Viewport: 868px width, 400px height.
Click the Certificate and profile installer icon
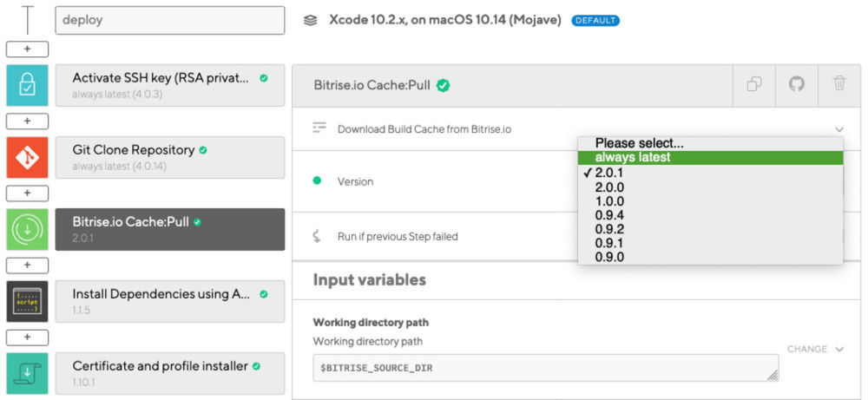click(27, 373)
